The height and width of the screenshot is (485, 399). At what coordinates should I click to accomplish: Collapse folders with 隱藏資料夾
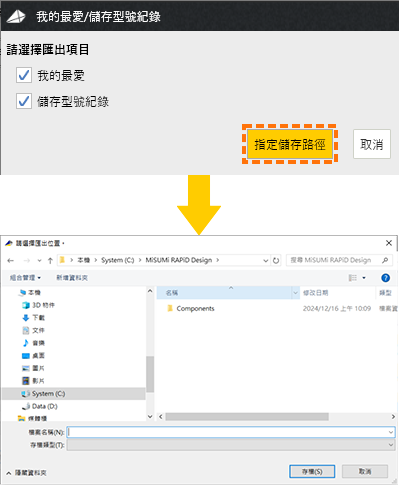(x=27, y=473)
